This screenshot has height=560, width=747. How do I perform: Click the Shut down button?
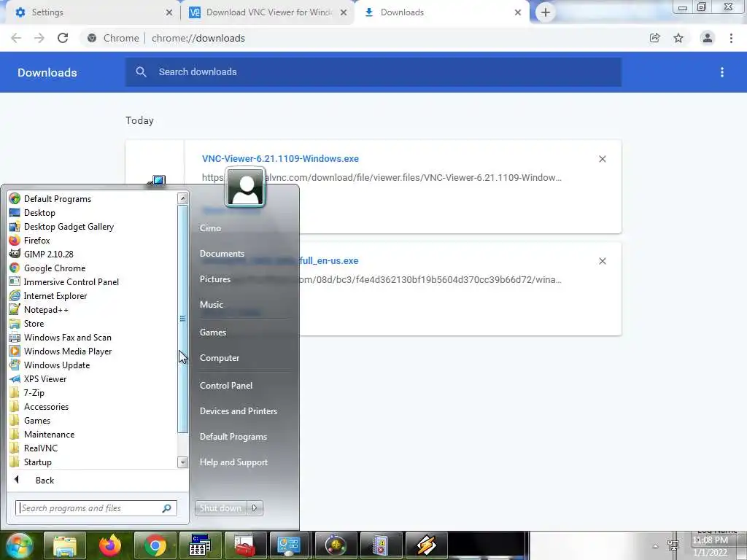[220, 508]
